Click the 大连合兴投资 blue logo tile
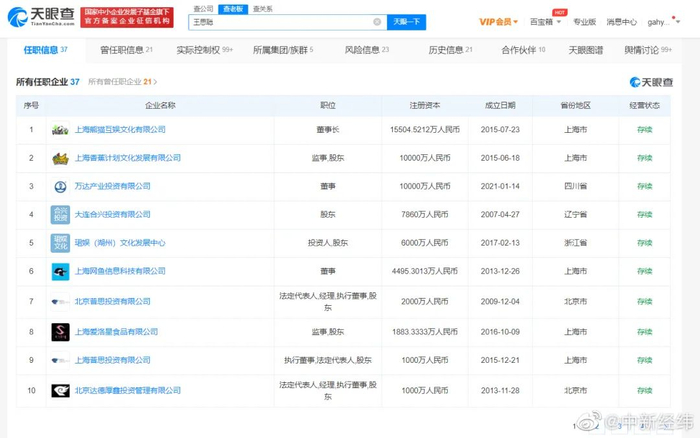This screenshot has height=438, width=700. pos(60,215)
